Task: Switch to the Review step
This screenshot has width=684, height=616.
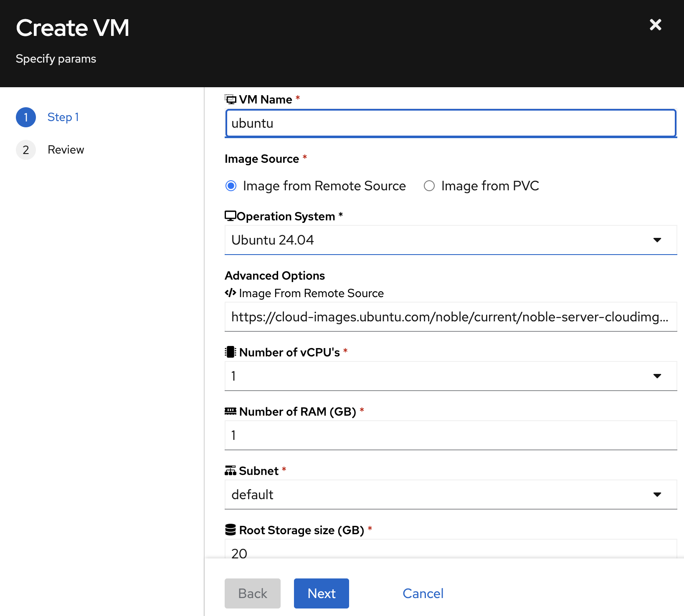Action: [66, 150]
